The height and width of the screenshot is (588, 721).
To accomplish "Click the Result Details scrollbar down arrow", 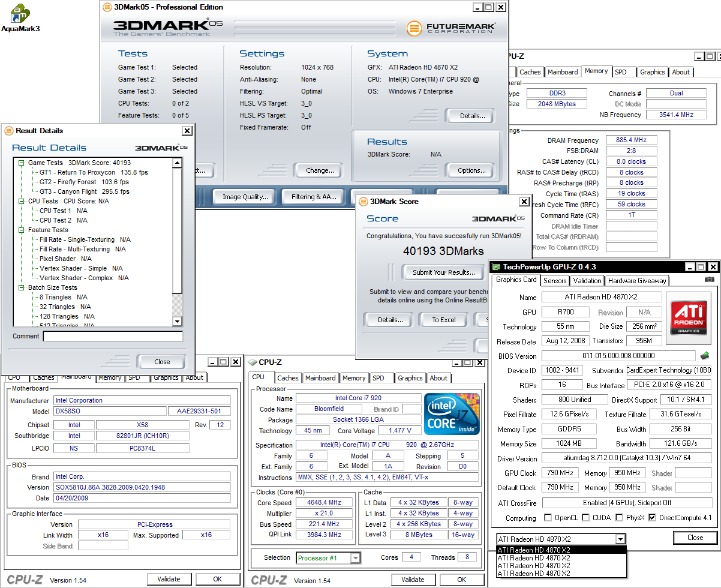I will coord(177,321).
